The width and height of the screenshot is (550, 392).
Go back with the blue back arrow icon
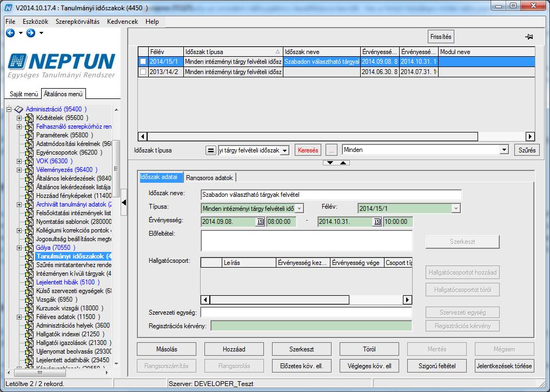point(10,33)
